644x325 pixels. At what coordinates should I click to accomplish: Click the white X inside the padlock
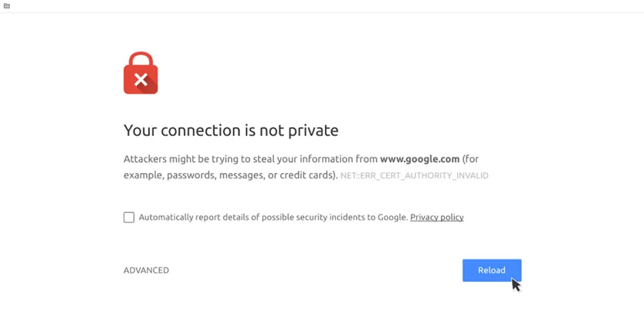[x=141, y=80]
